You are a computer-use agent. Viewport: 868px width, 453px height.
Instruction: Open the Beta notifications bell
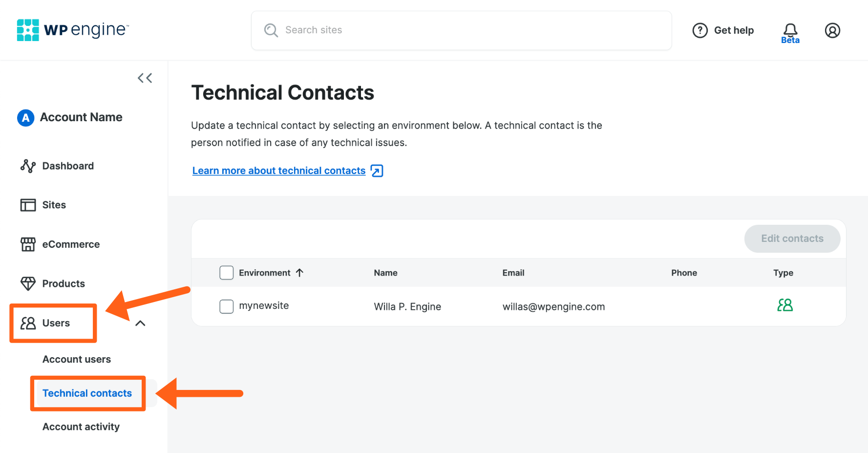coord(790,29)
